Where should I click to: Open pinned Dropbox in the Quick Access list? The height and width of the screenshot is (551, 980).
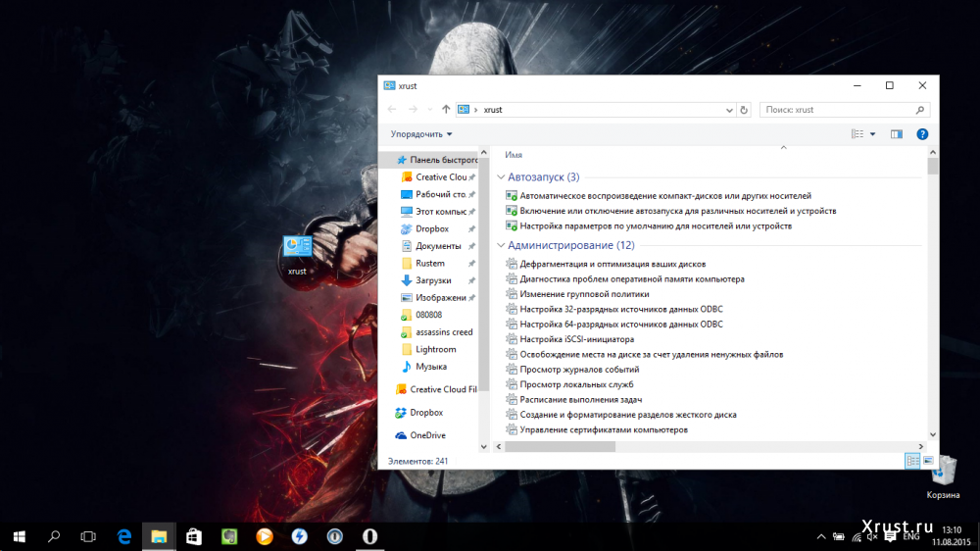pos(436,228)
